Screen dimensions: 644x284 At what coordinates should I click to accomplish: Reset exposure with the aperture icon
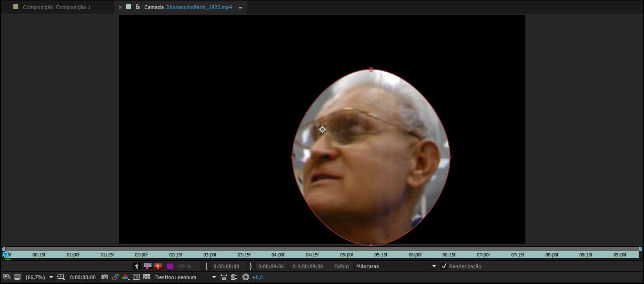pos(246,277)
